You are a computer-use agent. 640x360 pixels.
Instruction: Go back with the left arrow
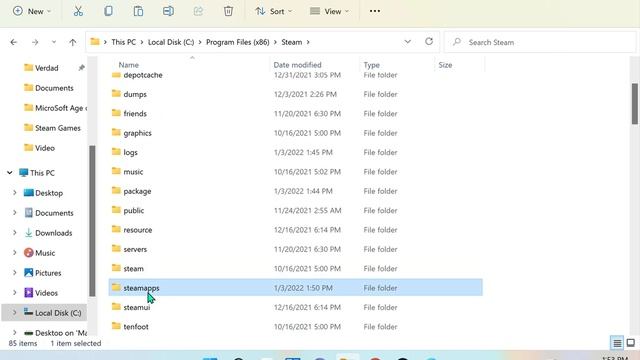click(x=13, y=42)
